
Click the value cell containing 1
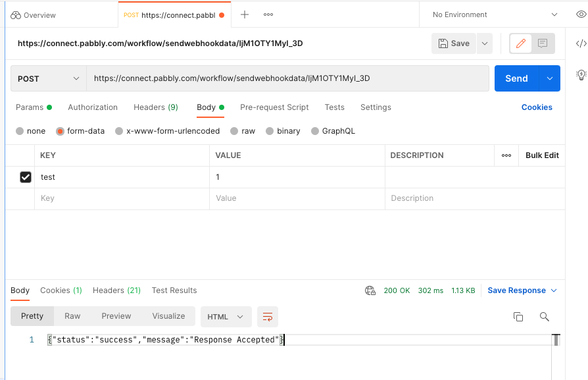tap(297, 177)
